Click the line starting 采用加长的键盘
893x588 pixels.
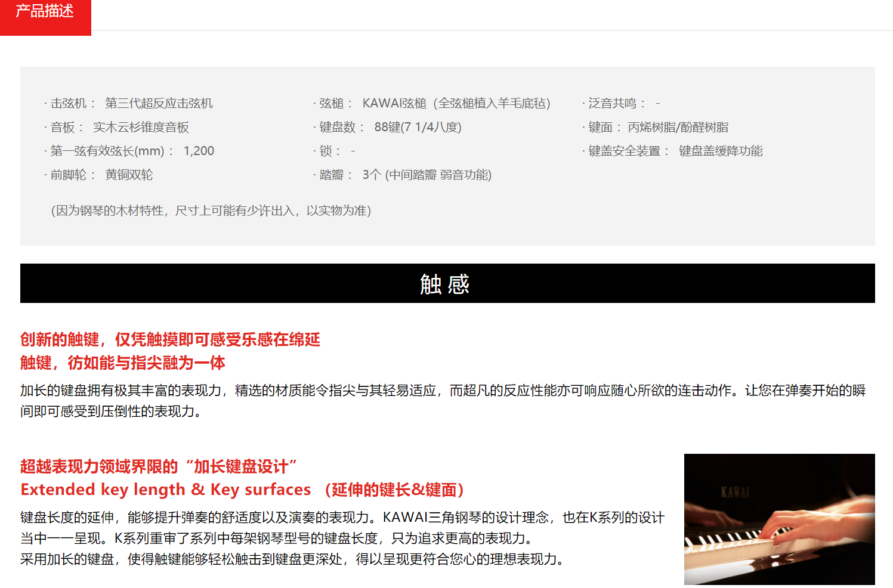tap(292, 559)
